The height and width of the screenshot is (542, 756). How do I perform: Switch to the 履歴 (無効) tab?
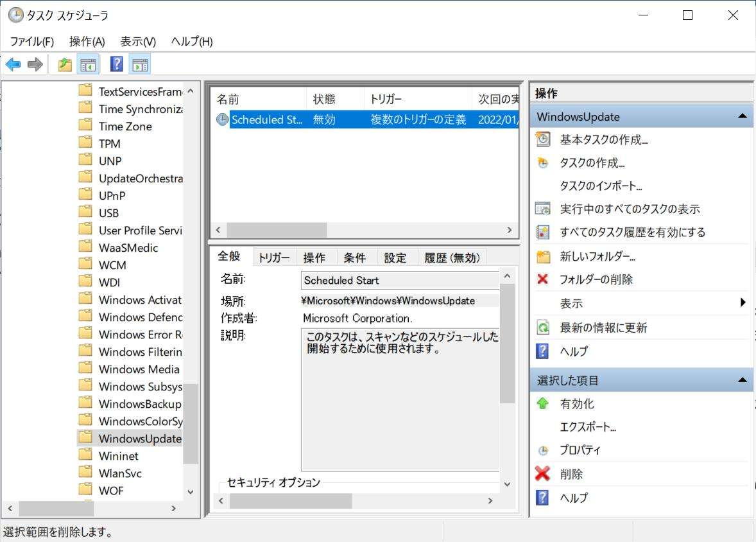point(452,258)
